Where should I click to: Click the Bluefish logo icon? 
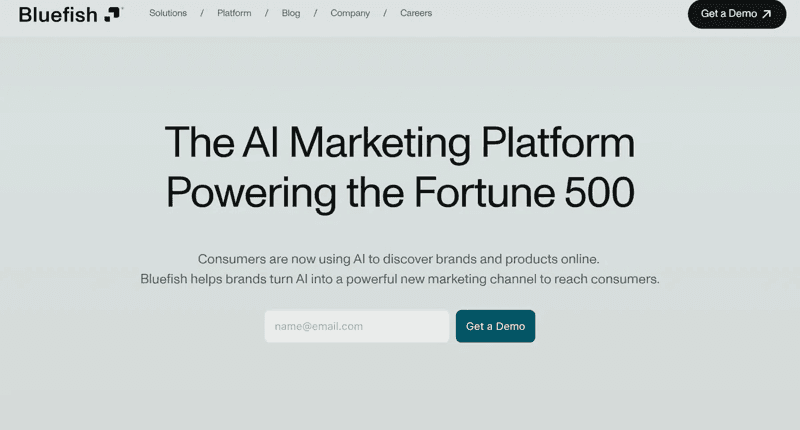click(113, 13)
